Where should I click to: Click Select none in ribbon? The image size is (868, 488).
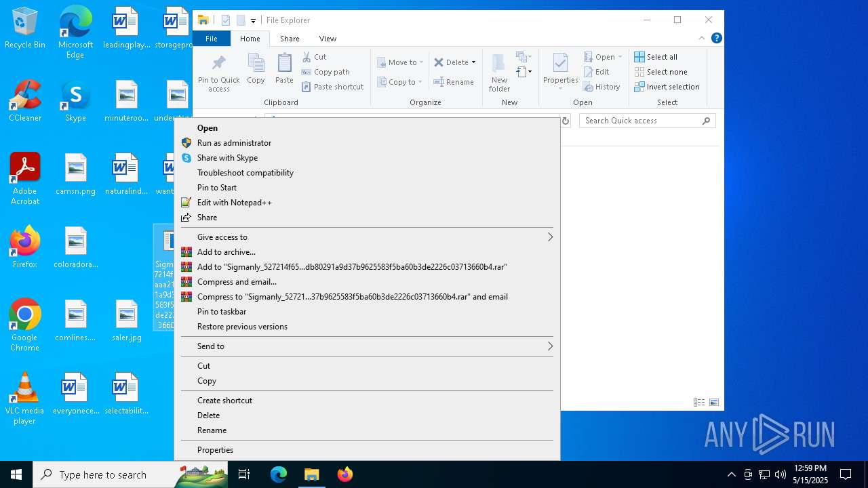[660, 72]
